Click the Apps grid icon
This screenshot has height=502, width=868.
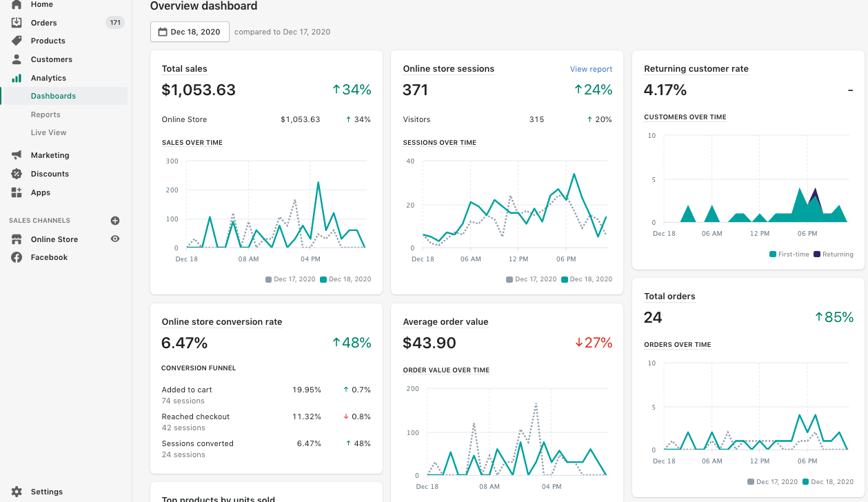tap(17, 192)
